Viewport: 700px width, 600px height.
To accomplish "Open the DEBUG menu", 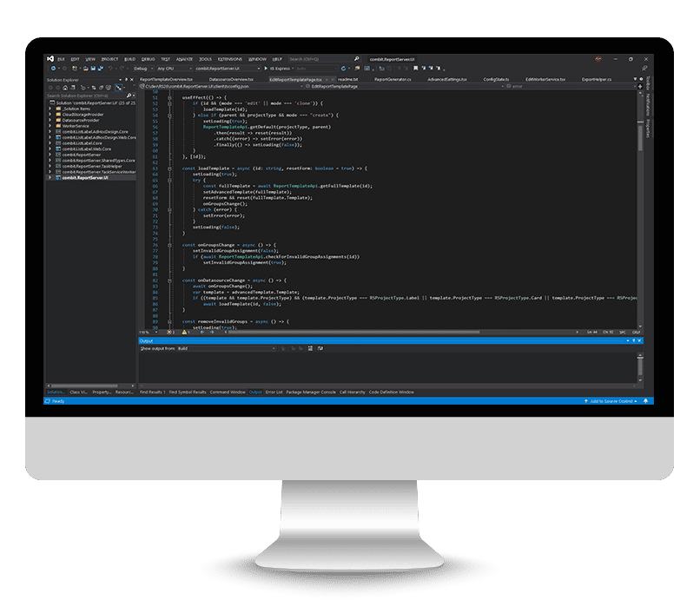I will pyautogui.click(x=149, y=59).
